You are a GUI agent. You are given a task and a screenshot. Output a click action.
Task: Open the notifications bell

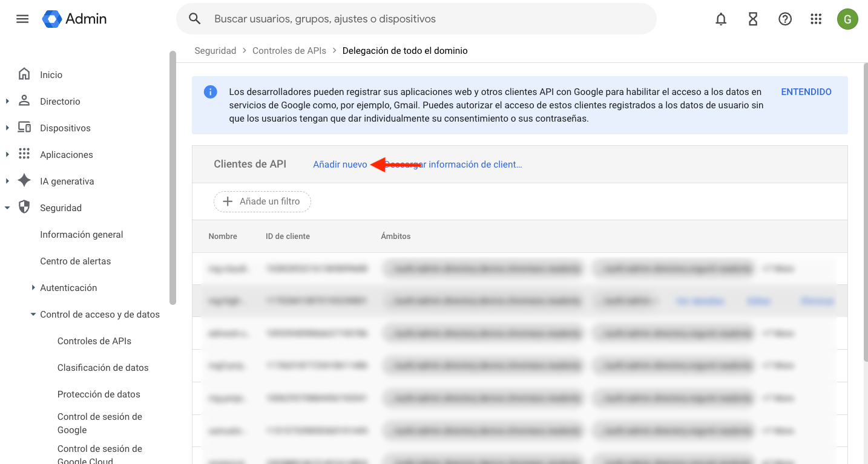[720, 19]
